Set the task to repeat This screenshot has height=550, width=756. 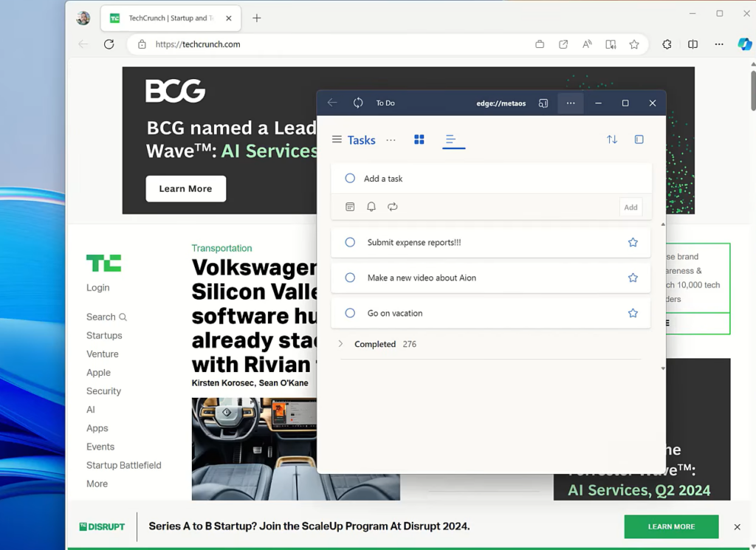393,207
